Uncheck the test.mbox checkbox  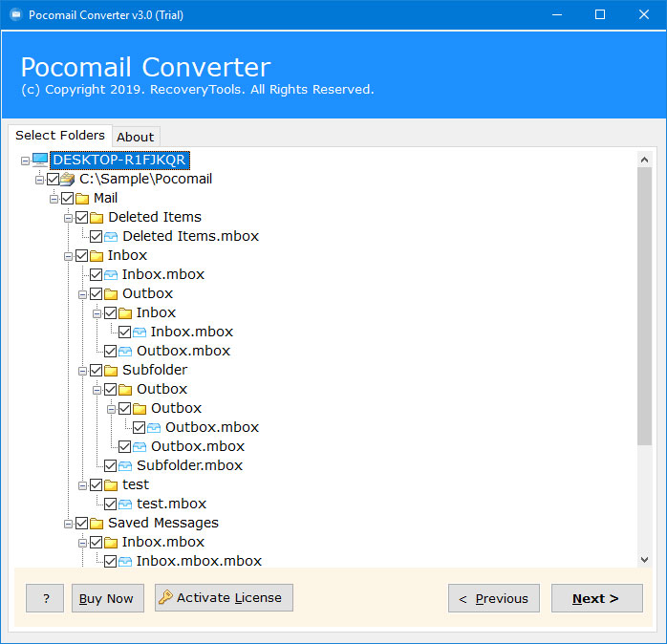tap(111, 504)
